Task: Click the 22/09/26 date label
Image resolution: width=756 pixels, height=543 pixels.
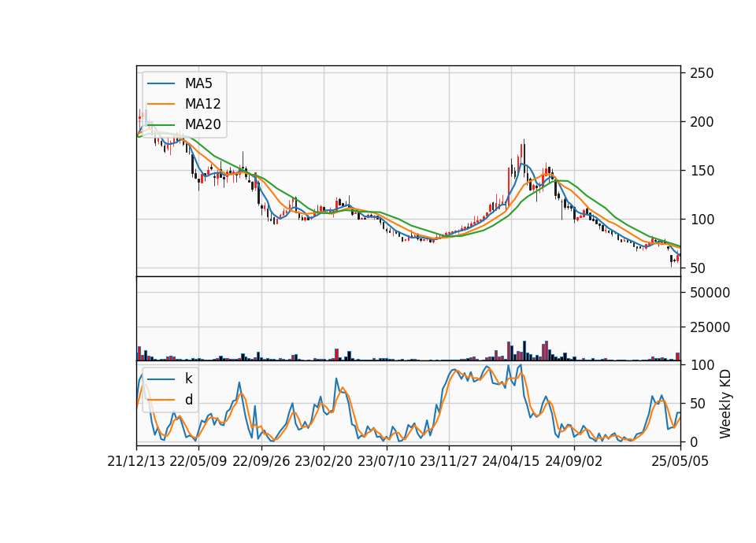Action: pyautogui.click(x=261, y=461)
